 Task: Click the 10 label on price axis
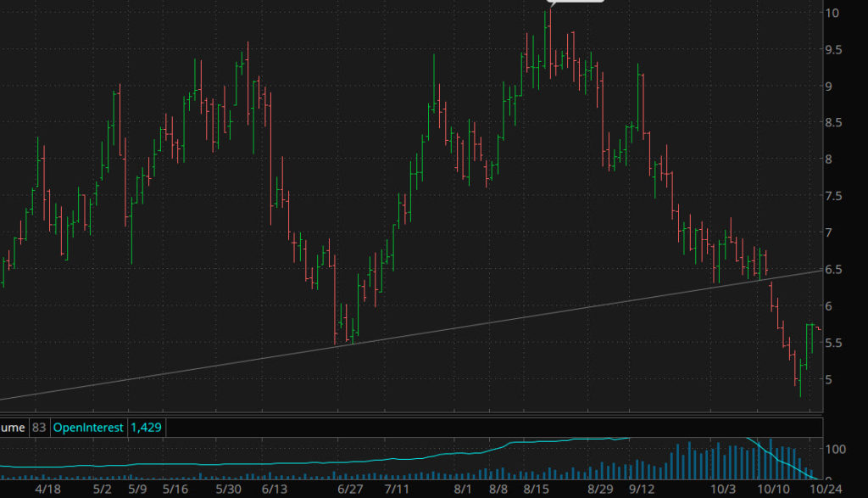(832, 13)
